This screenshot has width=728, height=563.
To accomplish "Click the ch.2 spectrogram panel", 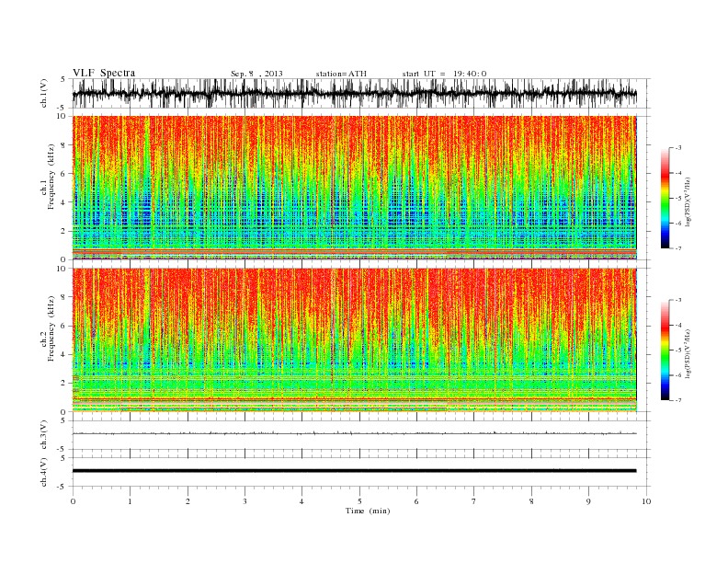I will 354,339.
